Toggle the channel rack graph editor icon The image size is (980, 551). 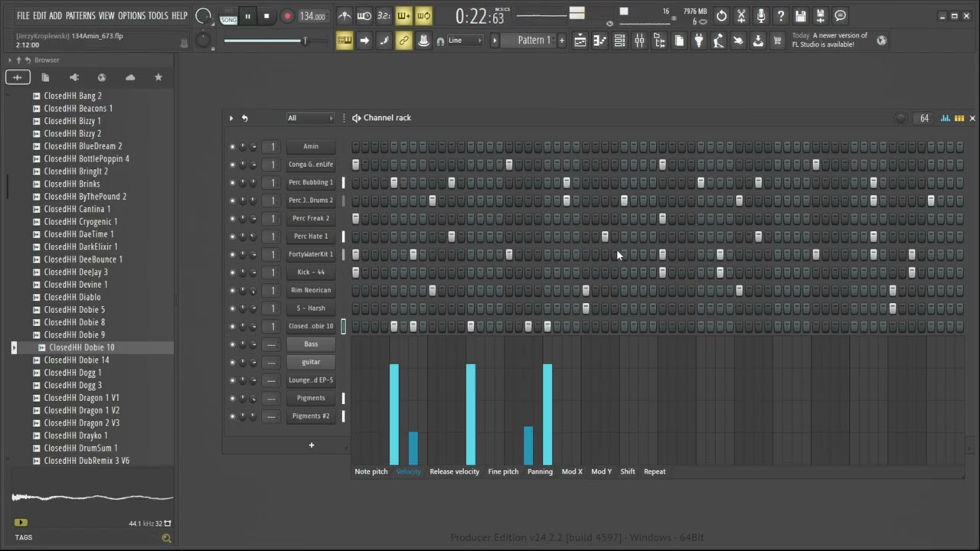point(946,118)
